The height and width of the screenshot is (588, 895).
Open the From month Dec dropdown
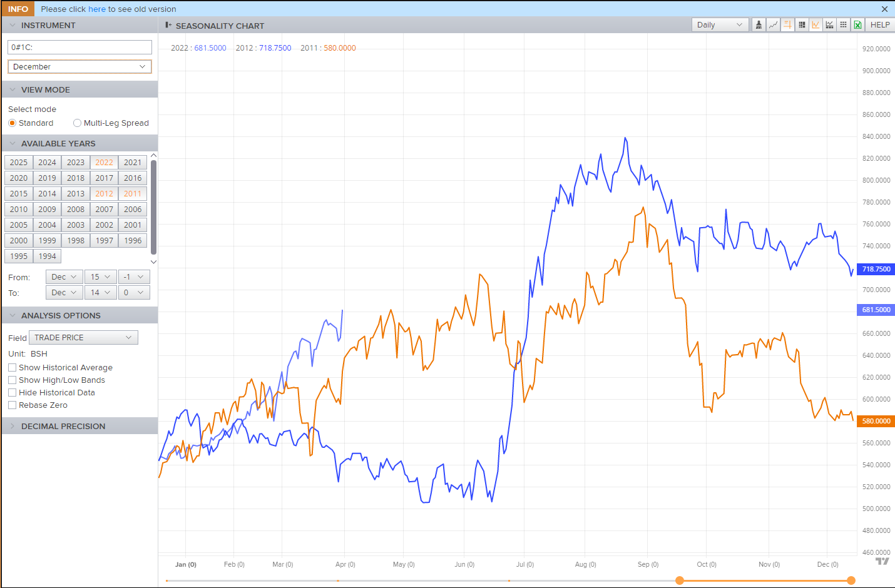pos(64,276)
